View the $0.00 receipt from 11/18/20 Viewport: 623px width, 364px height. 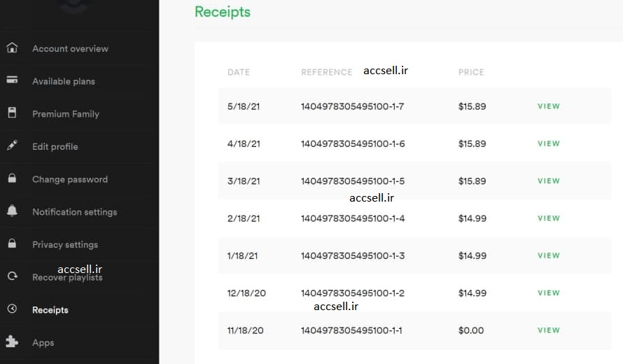point(548,330)
